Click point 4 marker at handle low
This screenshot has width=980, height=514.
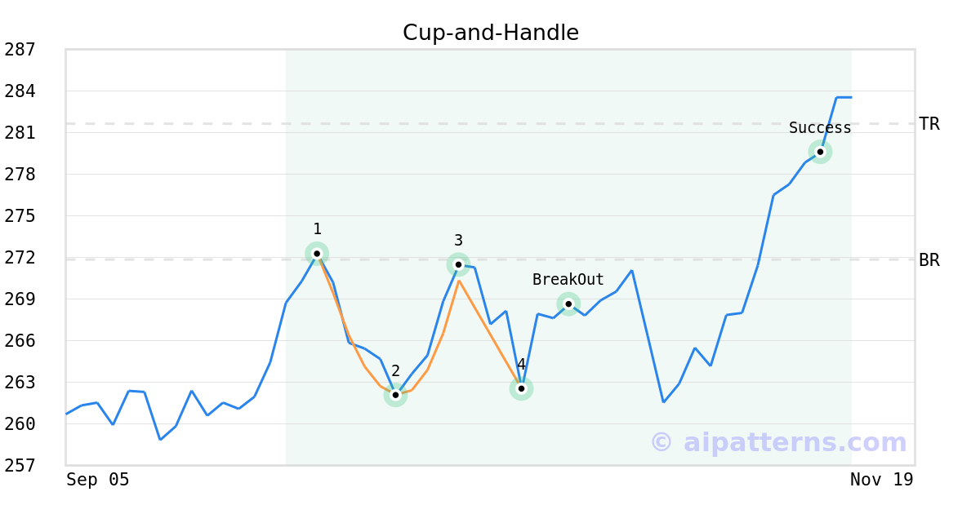coord(521,388)
